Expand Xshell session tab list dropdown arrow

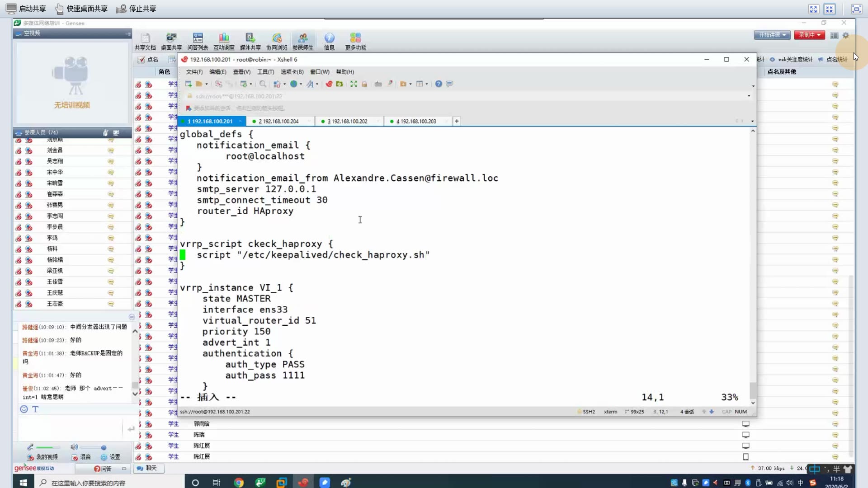click(x=752, y=121)
